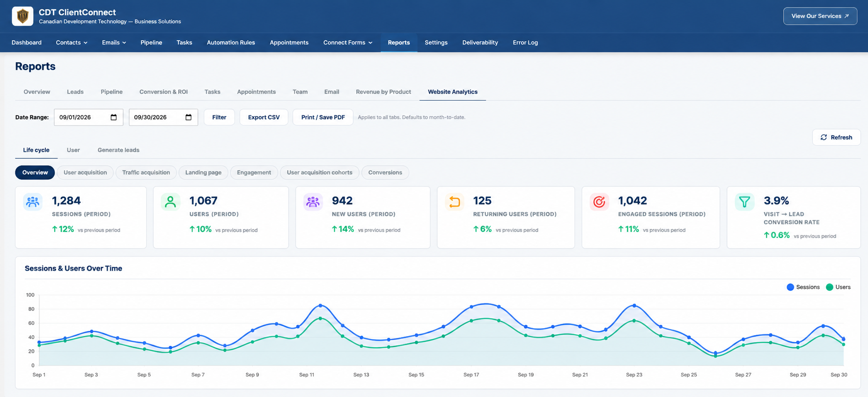Open calendar picker for start date 09/01/2026

(114, 117)
